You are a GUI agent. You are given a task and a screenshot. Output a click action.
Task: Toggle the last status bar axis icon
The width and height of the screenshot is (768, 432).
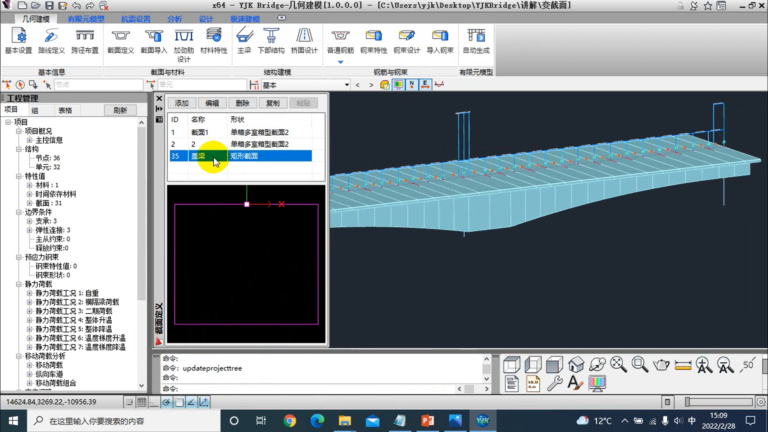coord(204,402)
